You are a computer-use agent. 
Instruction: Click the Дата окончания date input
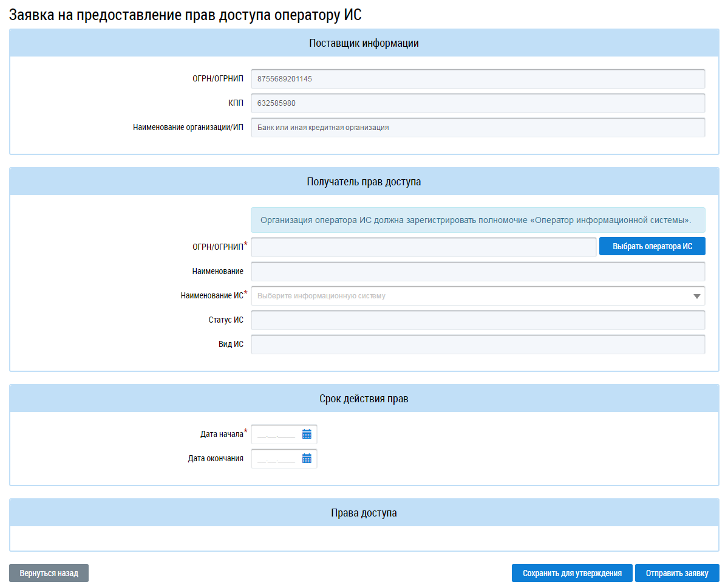[x=276, y=459]
